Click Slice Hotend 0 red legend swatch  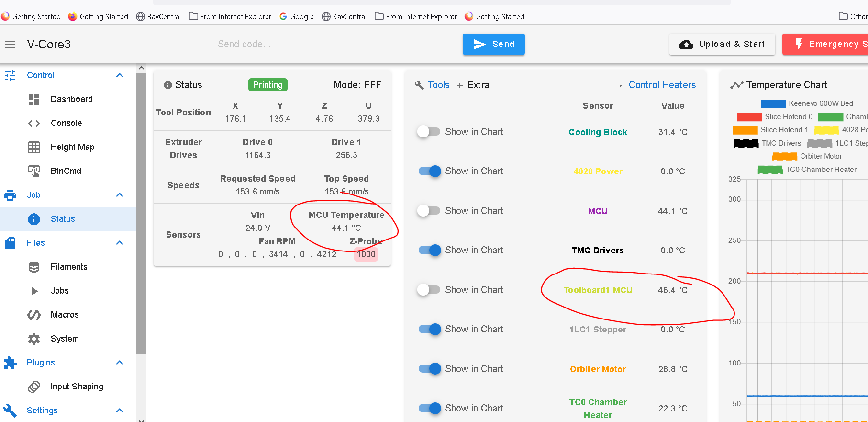coord(749,117)
